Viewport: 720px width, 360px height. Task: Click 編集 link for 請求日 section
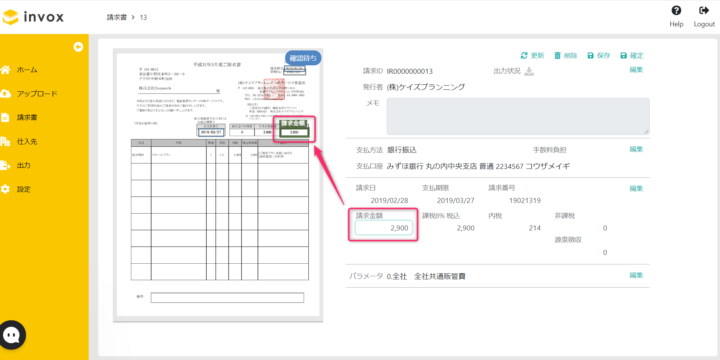click(x=636, y=188)
